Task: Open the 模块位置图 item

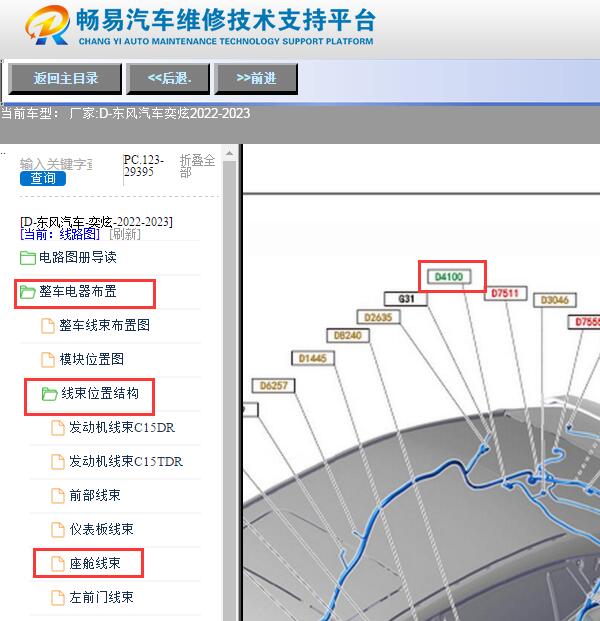Action: 91,359
